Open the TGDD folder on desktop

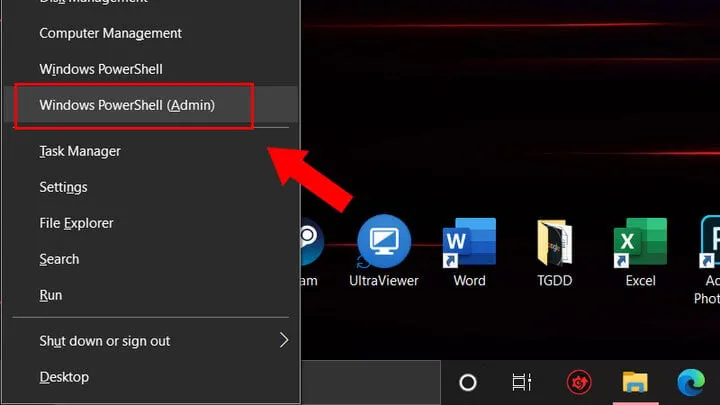(x=554, y=241)
